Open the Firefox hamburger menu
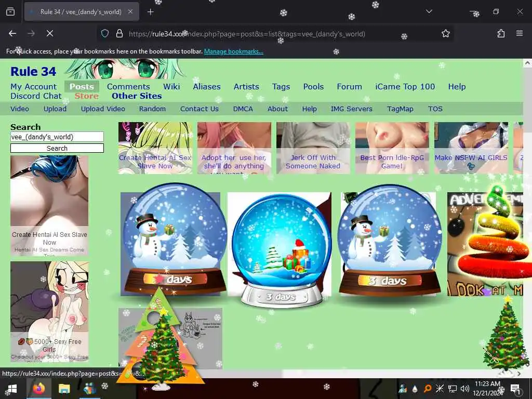Viewport: 532px width, 399px height. click(x=520, y=33)
